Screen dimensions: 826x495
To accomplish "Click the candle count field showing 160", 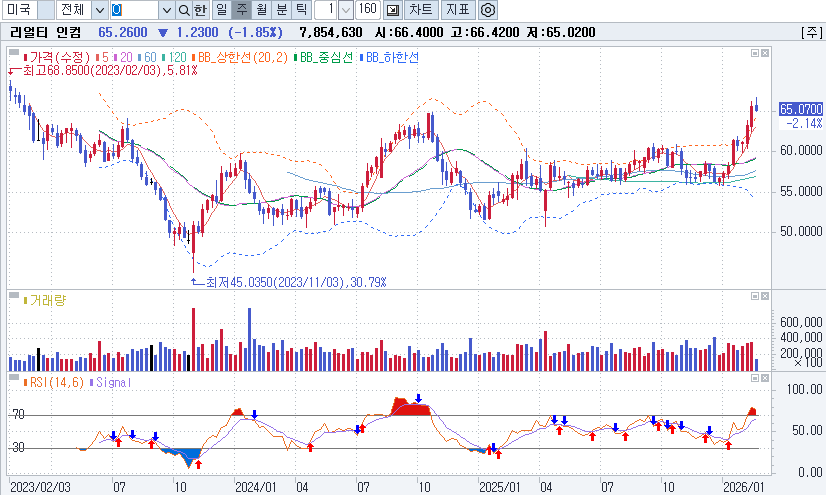I will pyautogui.click(x=367, y=10).
